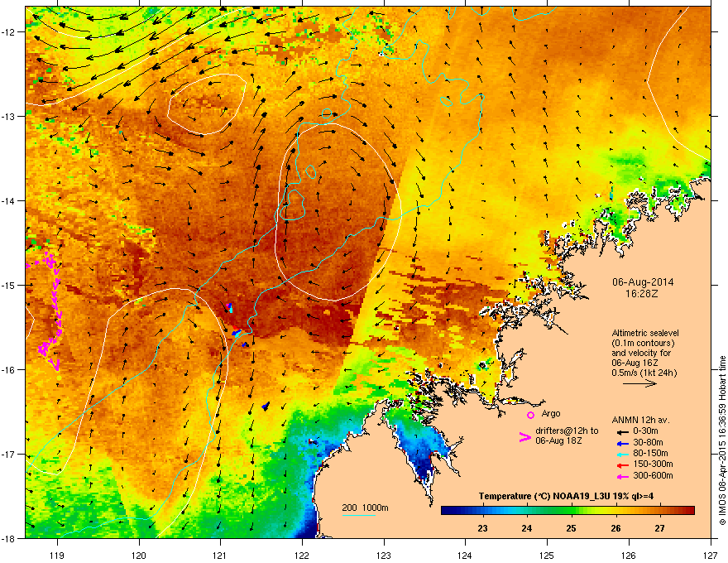The height and width of the screenshot is (563, 728).
Task: Click the color bar tick label 23
Action: tap(482, 528)
